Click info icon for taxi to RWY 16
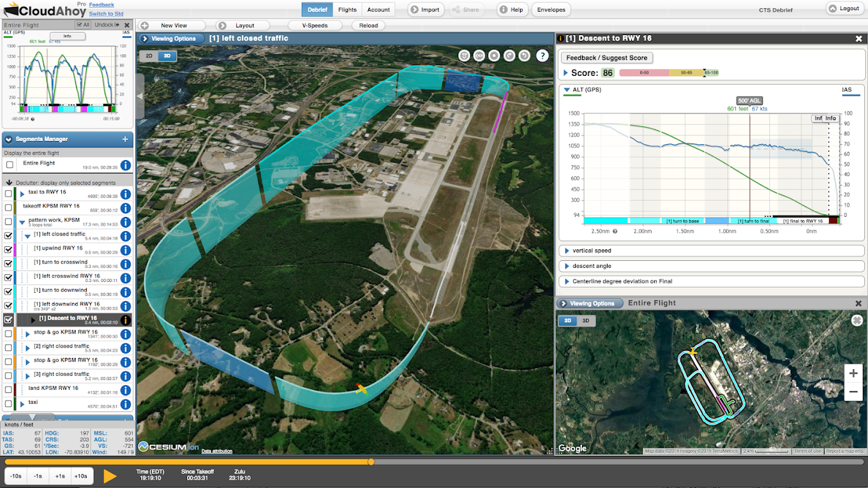The width and height of the screenshot is (868, 488). [x=126, y=195]
